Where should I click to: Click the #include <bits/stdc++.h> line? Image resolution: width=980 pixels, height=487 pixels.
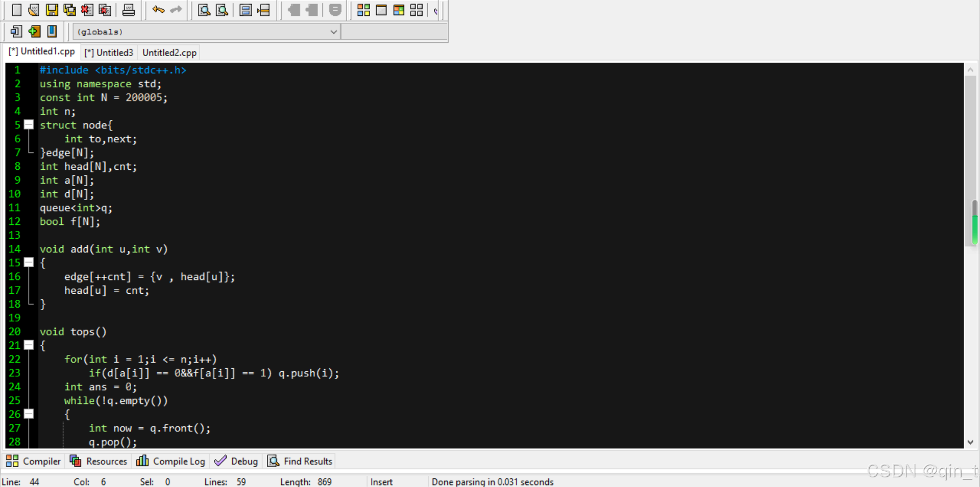pos(113,70)
